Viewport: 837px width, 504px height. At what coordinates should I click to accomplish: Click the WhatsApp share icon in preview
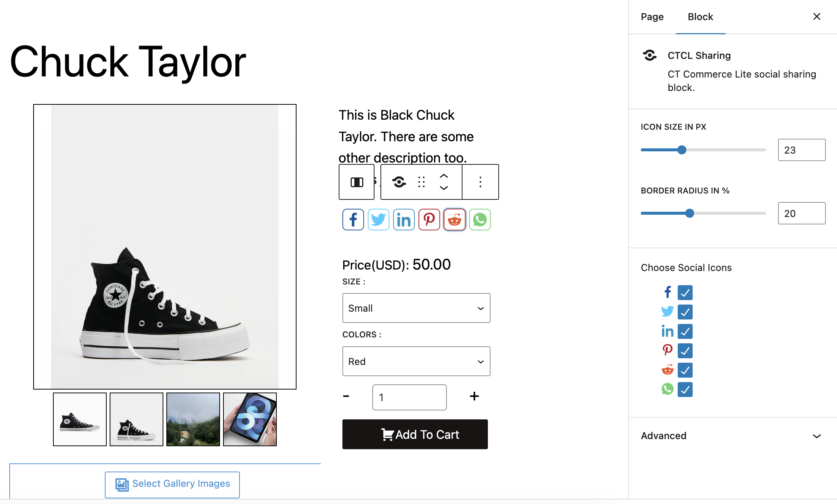coord(480,220)
